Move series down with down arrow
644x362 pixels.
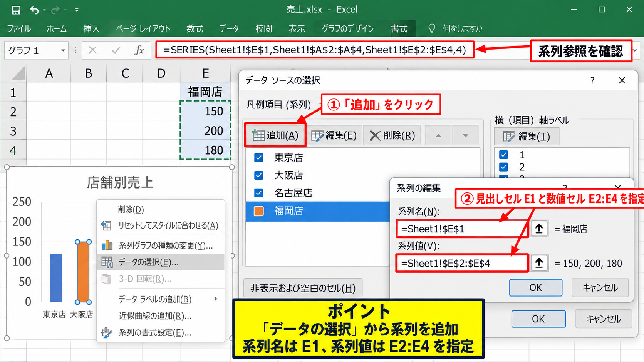(x=465, y=135)
